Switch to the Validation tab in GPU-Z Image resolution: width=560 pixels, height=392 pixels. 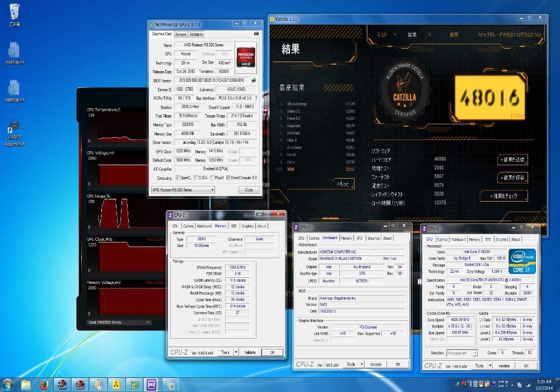[197, 34]
